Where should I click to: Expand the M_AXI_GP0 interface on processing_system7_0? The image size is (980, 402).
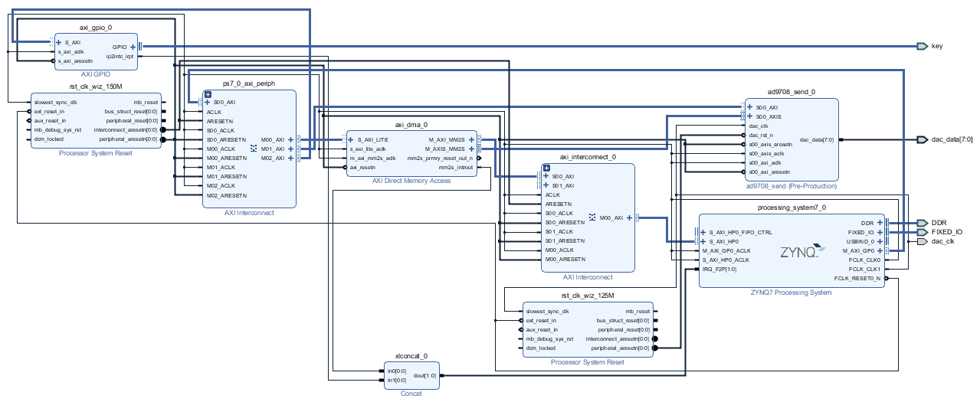[880, 250]
